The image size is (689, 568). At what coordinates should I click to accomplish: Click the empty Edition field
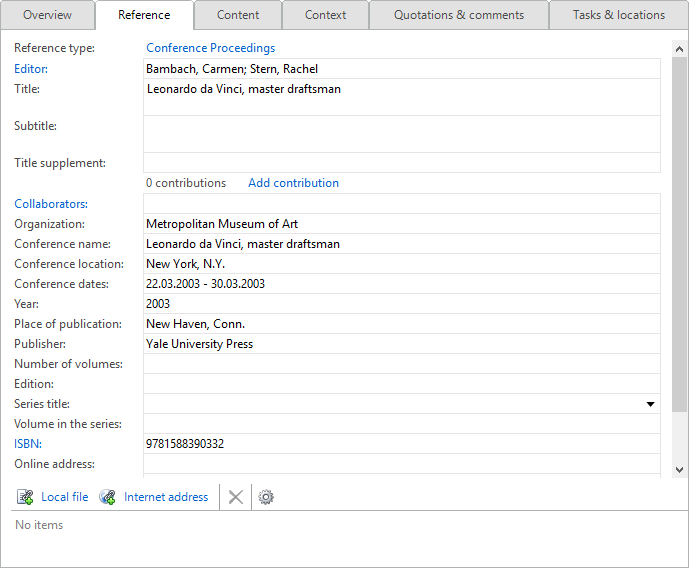click(402, 384)
